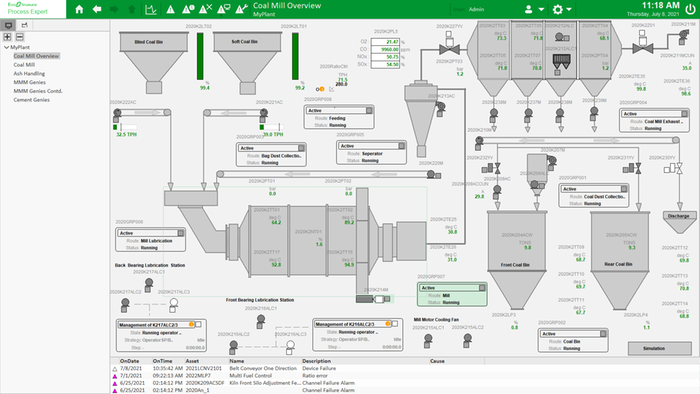This screenshot has width=700, height=394.
Task: Click the 2020K232YV gate valve symbol
Action: coord(492,168)
